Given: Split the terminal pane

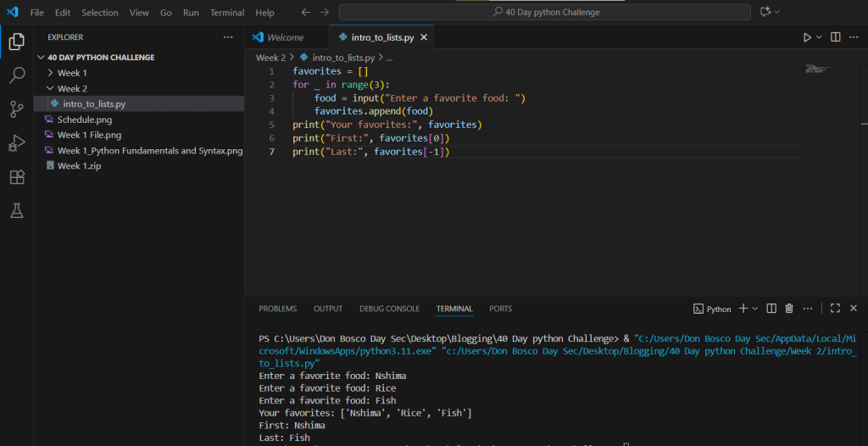Looking at the screenshot, I should coord(771,309).
